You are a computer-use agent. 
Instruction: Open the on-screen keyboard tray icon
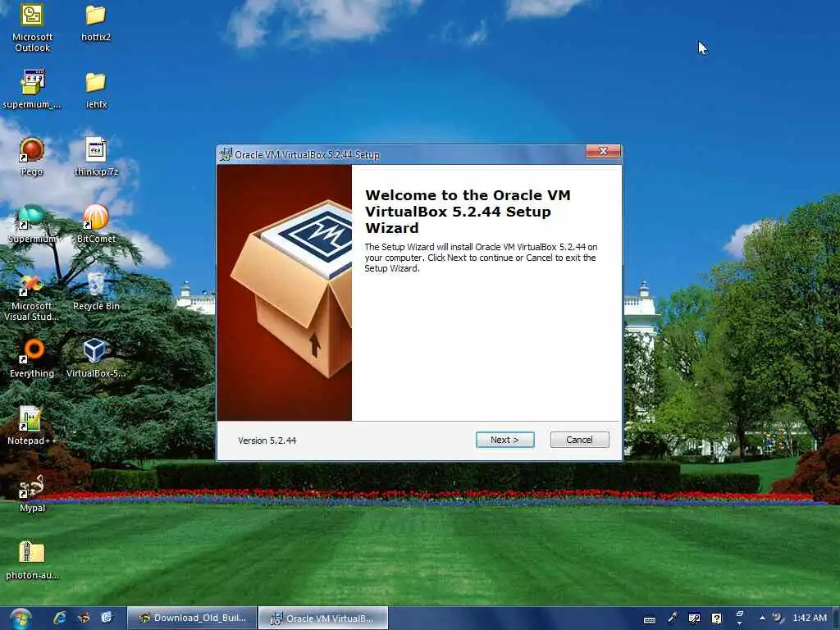[650, 620]
